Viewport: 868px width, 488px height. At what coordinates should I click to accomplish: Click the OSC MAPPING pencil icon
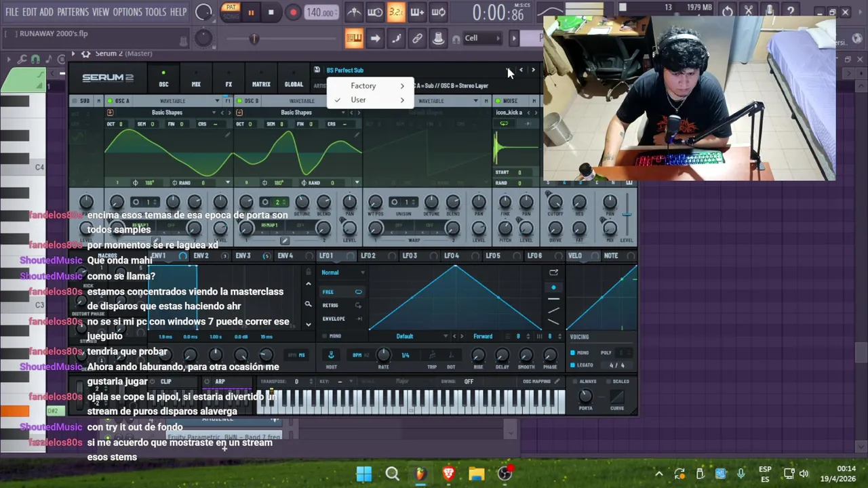[557, 381]
